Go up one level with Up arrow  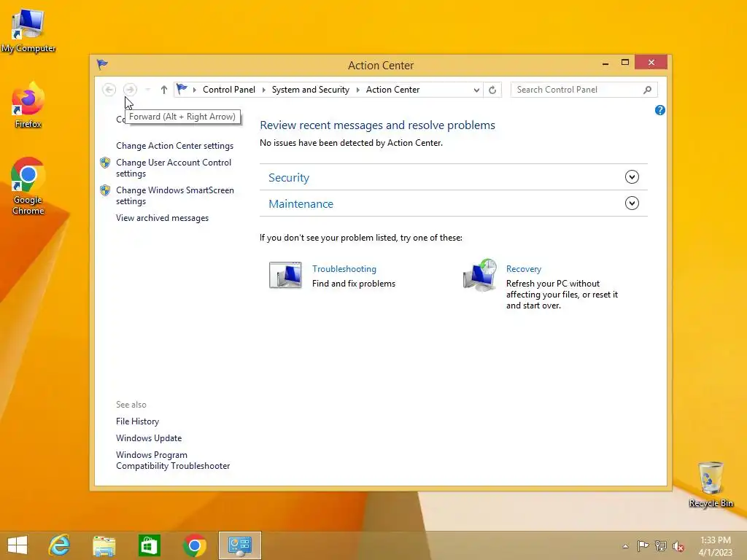[164, 90]
